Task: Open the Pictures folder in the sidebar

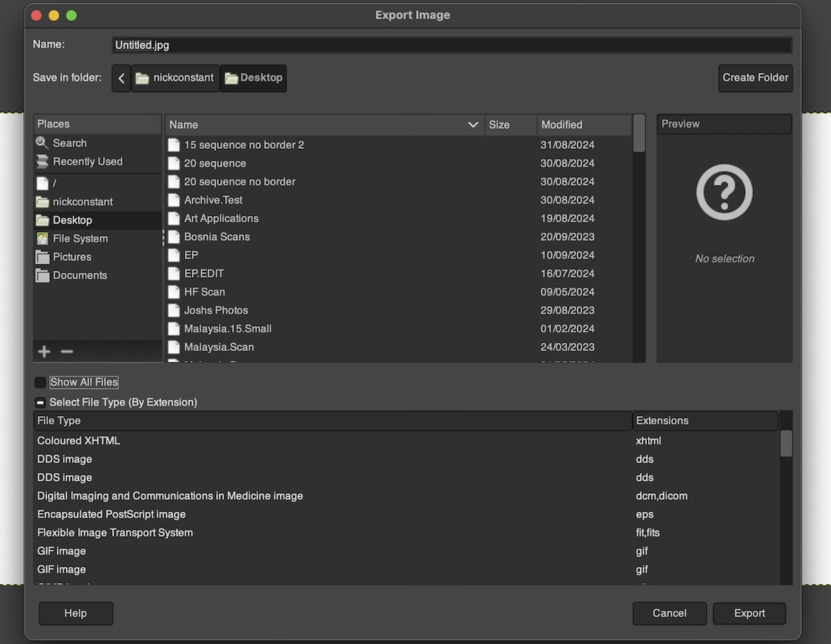Action: click(69, 256)
